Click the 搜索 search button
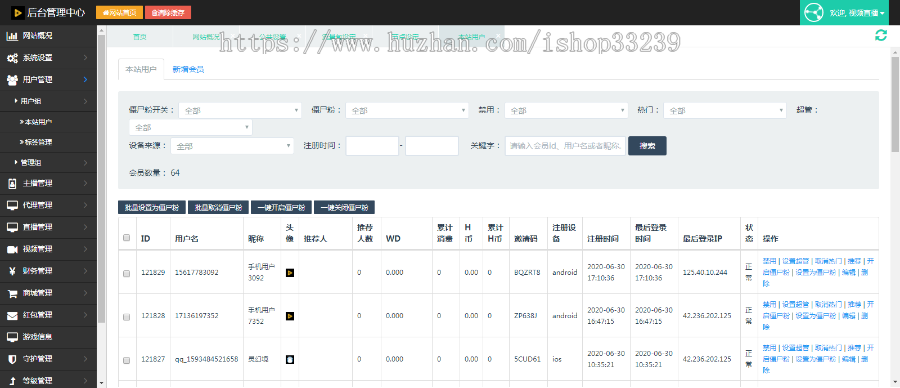Screen dimensions: 900x388 point(647,146)
